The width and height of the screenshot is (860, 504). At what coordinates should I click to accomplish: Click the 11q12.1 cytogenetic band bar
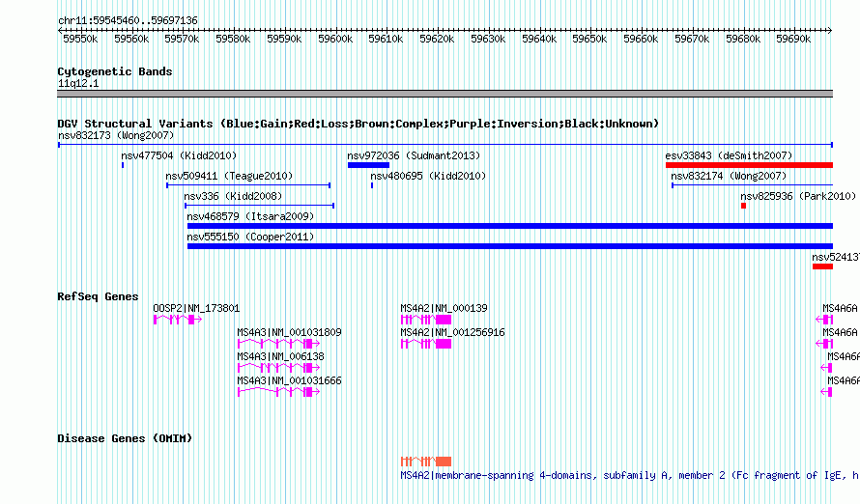445,94
